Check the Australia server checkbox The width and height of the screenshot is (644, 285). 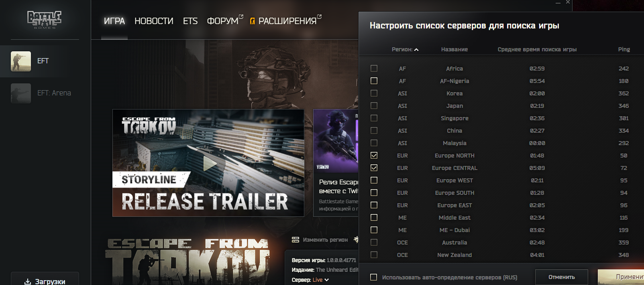pyautogui.click(x=374, y=243)
